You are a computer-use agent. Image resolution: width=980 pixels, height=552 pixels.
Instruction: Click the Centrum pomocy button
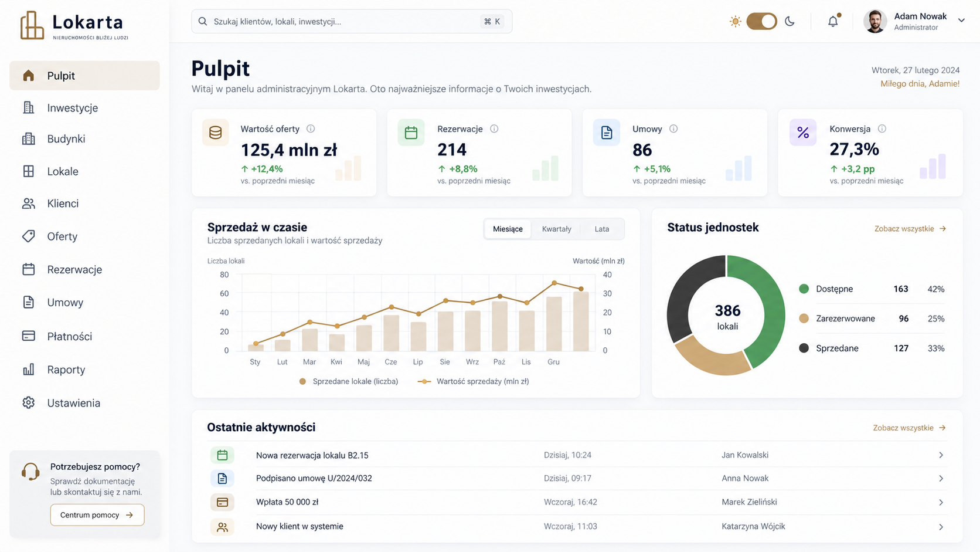coord(97,515)
